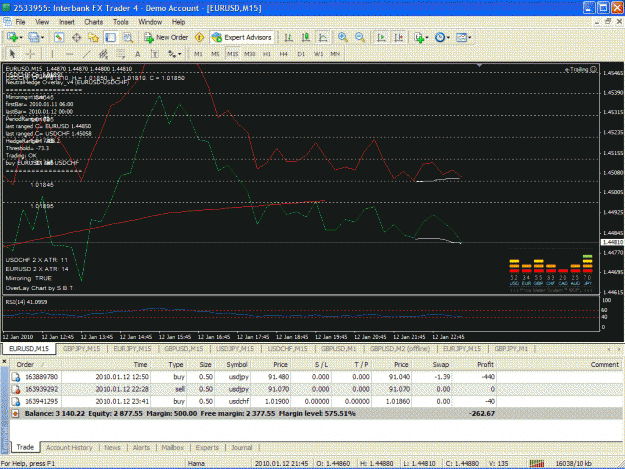Select the Fibonacci Retracement tool

pos(120,54)
